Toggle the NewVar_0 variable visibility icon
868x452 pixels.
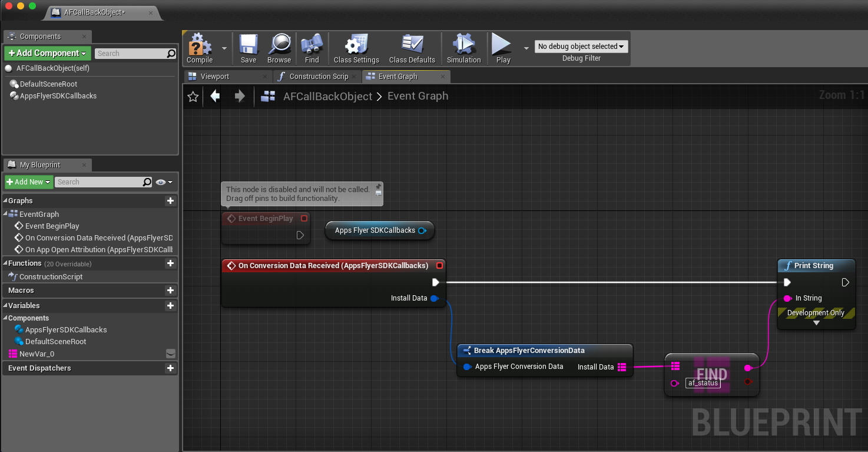(171, 354)
